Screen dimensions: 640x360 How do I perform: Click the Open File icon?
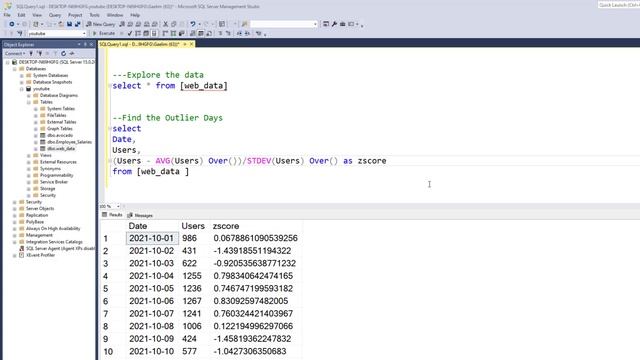(61, 24)
